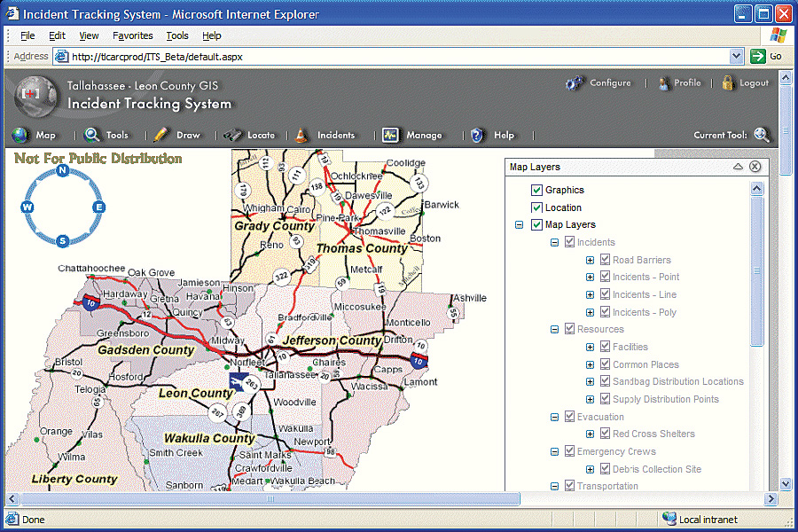Open the Edit menu
The height and width of the screenshot is (532, 798).
coord(57,35)
